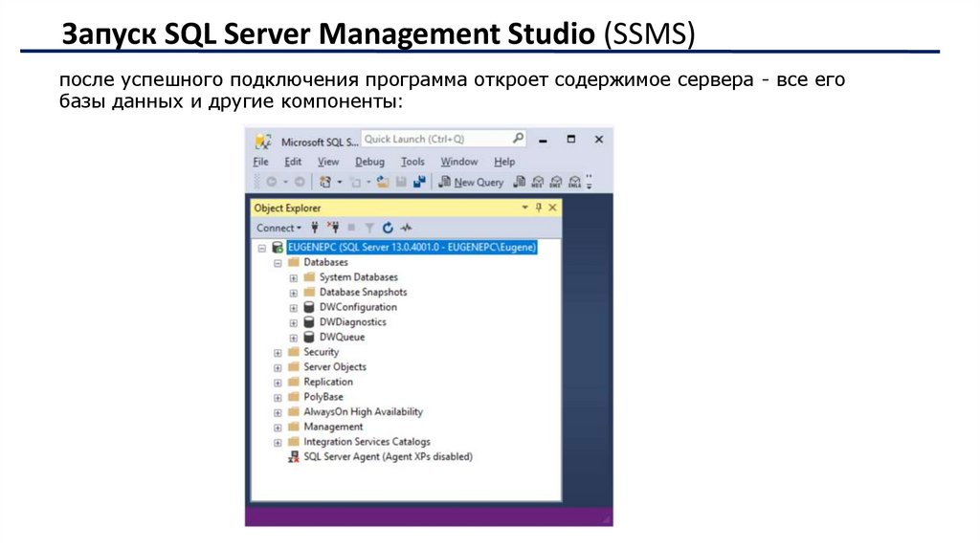This screenshot has width=980, height=549.
Task: Select Integration Services Catalogs item
Action: pyautogui.click(x=367, y=442)
